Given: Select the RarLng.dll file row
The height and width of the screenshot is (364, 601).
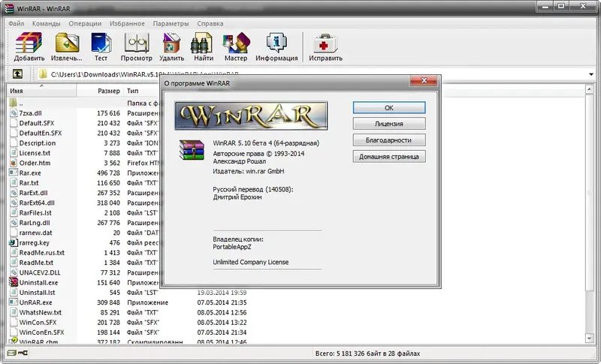Looking at the screenshot, I should click(x=84, y=223).
